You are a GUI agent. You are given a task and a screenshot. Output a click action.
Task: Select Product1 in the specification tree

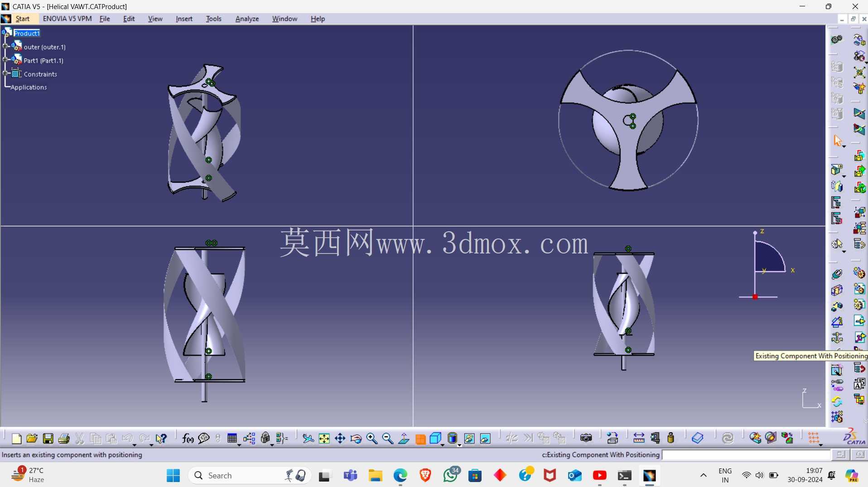click(27, 33)
